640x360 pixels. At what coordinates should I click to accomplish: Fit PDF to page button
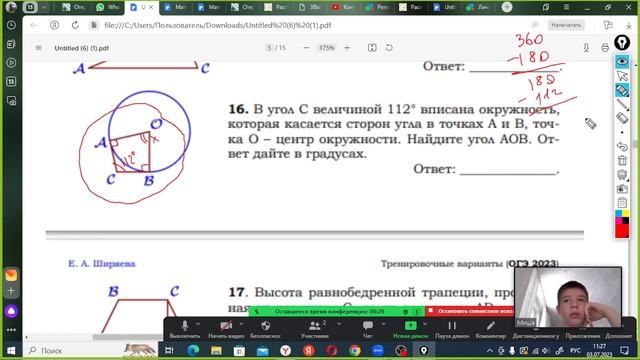point(372,48)
